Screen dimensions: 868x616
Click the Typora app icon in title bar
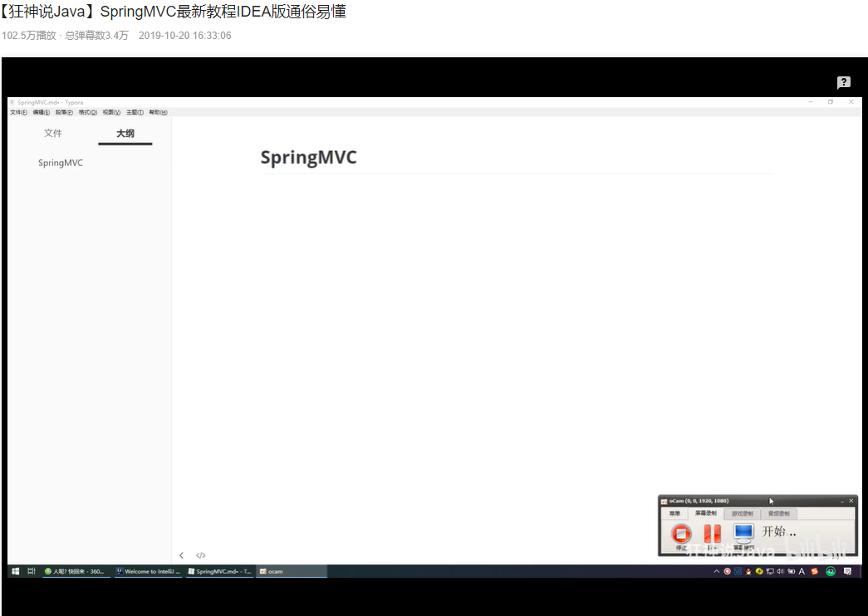(12, 102)
